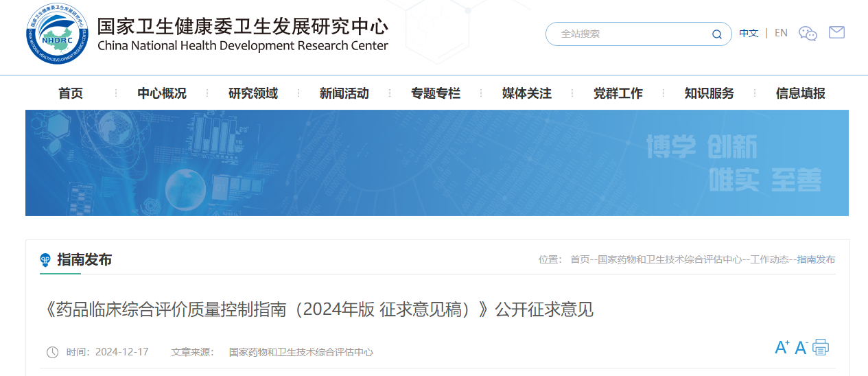Select 研究领域 in navigation bar

coord(253,93)
